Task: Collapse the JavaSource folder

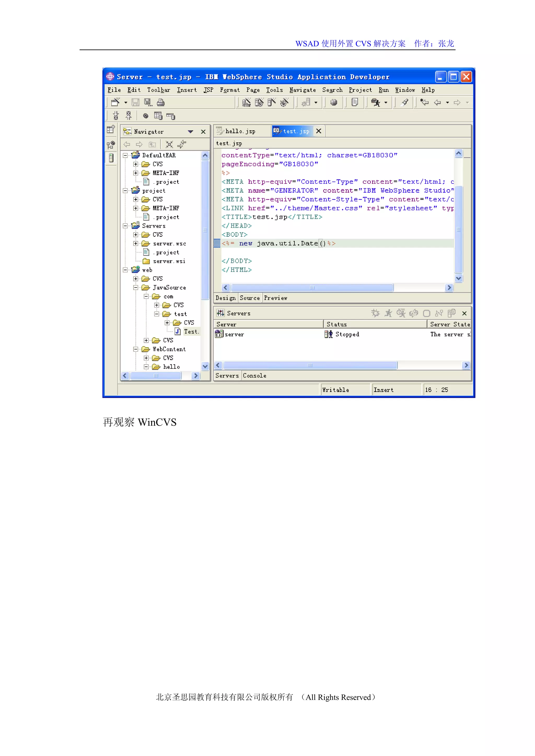Action: (135, 287)
